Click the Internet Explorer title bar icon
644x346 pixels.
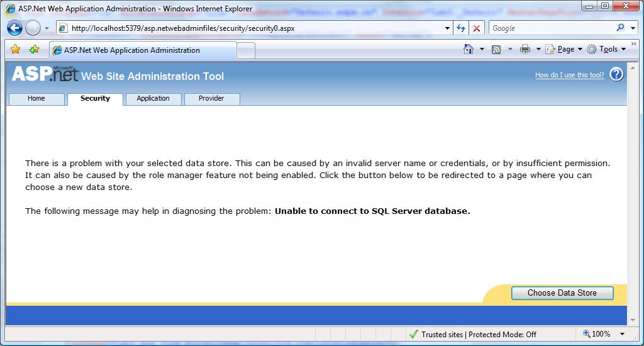click(10, 9)
